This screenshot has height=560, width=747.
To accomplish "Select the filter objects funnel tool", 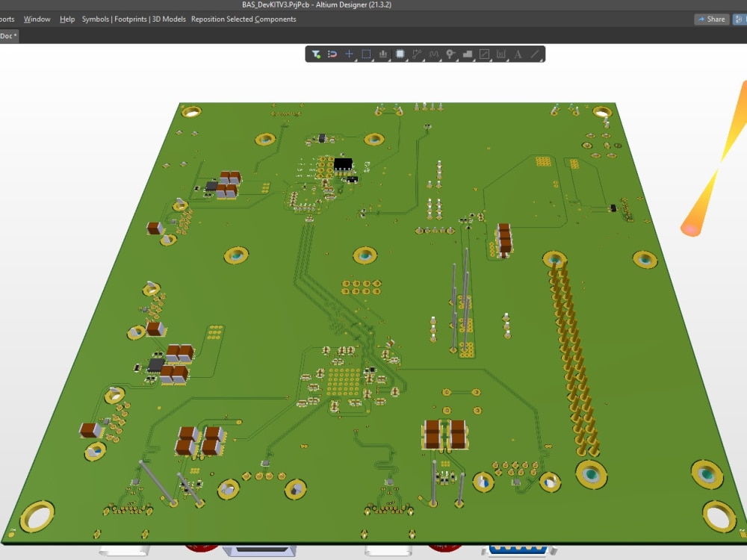I will click(x=316, y=53).
